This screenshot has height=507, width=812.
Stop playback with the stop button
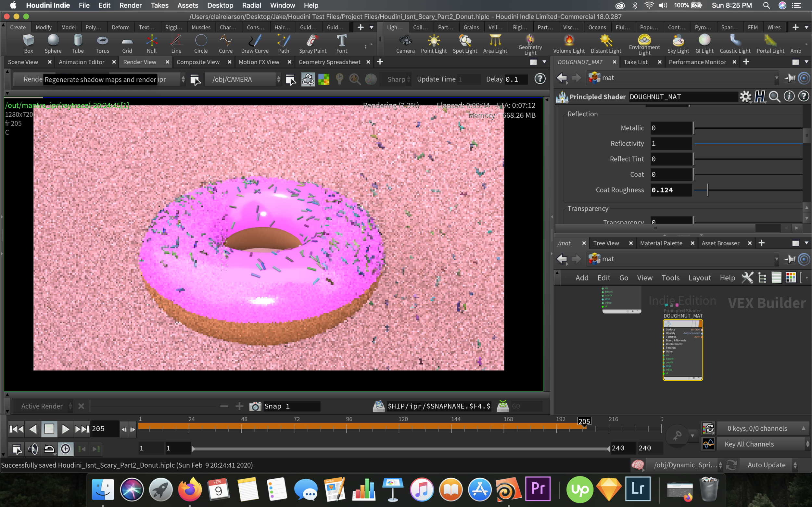coord(49,429)
